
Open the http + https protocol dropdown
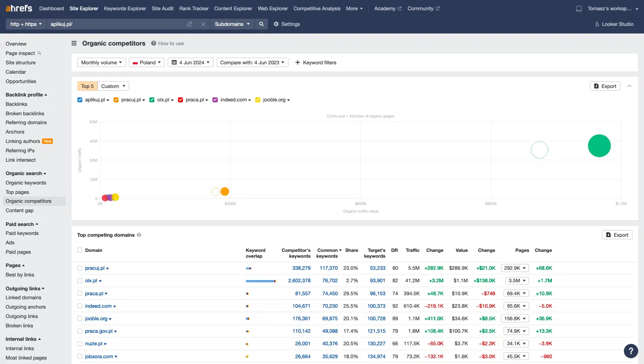(x=26, y=24)
